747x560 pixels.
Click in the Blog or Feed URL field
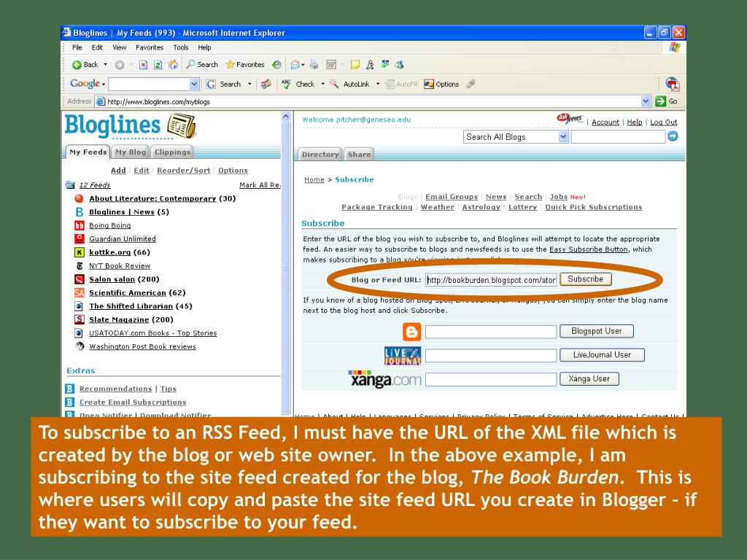[491, 280]
